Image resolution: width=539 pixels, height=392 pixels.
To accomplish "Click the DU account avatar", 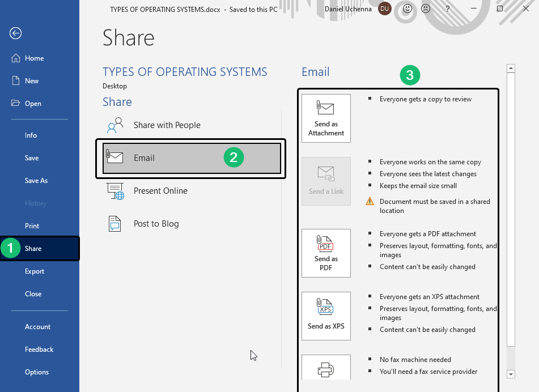I will click(x=385, y=9).
